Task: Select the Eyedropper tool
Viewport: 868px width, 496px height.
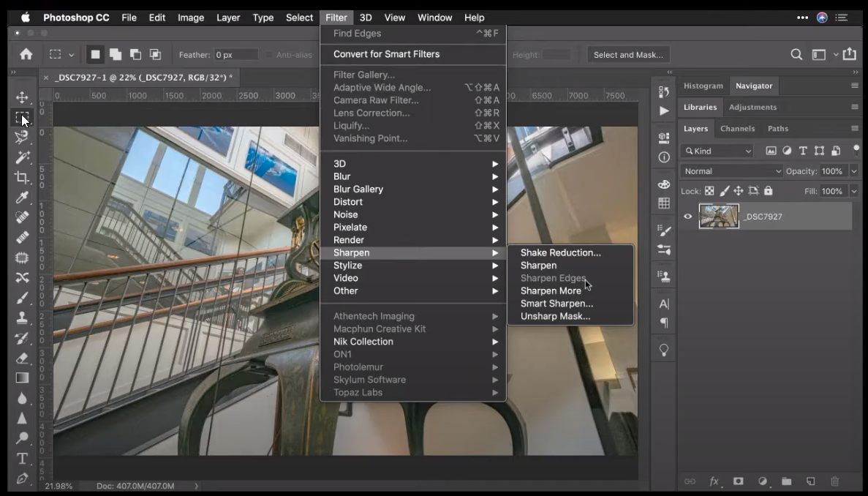Action: [x=23, y=197]
